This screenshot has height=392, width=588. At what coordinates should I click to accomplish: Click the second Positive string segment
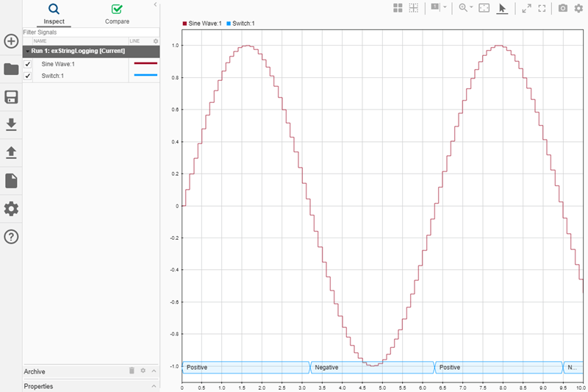[499, 367]
